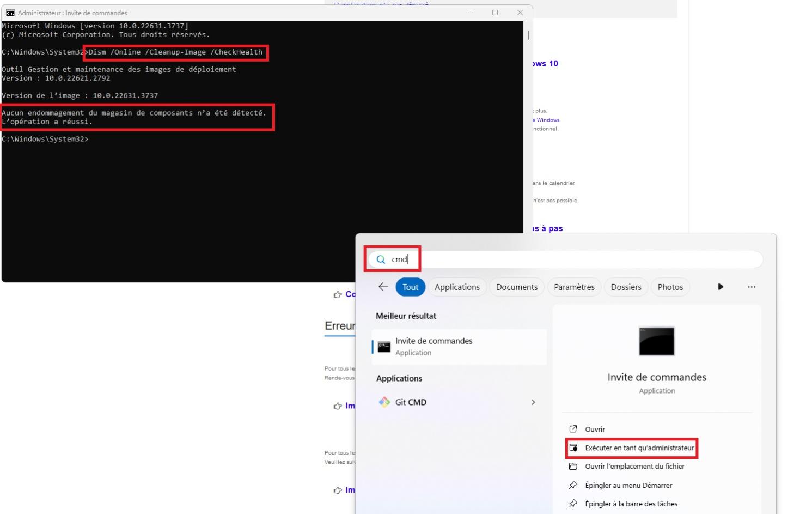Switch to the Paramètres filter tab
The height and width of the screenshot is (514, 812).
(574, 287)
